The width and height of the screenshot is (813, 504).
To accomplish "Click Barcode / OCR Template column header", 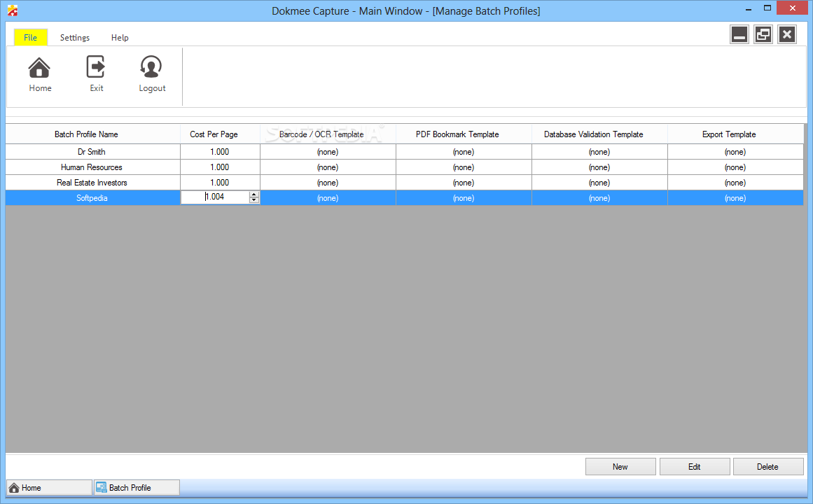I will tap(328, 134).
